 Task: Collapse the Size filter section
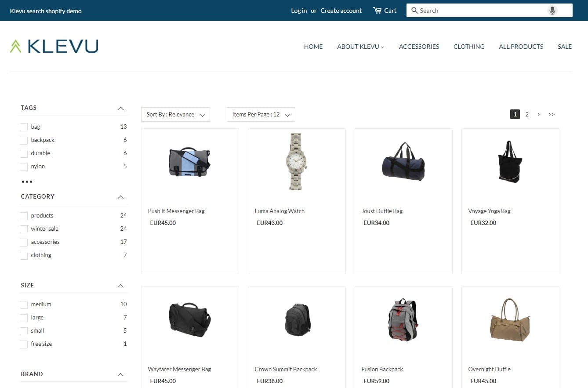[120, 286]
